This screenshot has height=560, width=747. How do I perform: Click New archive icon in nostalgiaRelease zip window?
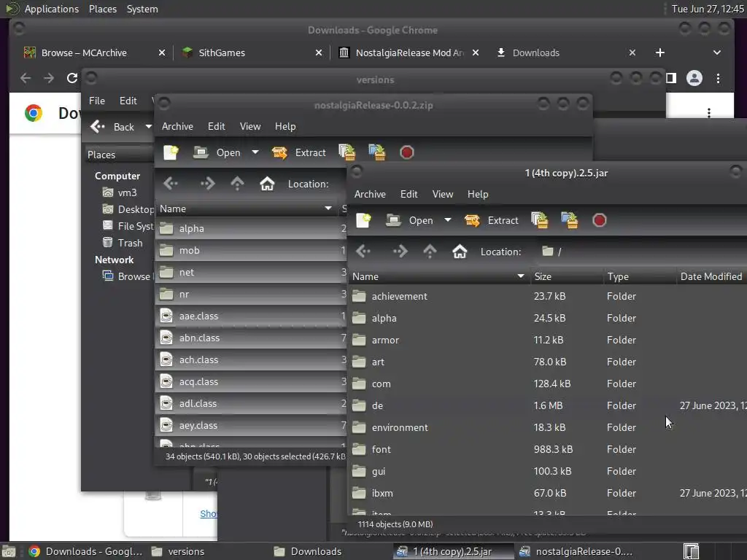(x=171, y=153)
